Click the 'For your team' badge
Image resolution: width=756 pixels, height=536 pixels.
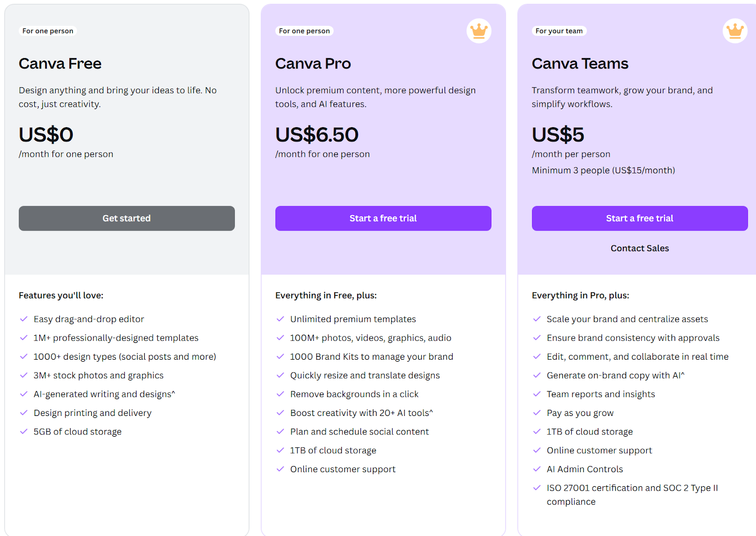pos(559,31)
